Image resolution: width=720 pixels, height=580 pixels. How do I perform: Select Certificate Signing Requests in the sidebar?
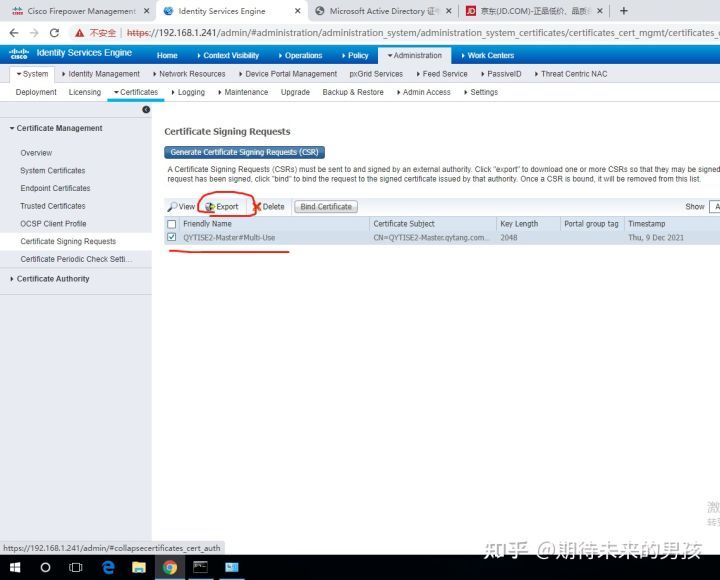pos(68,242)
